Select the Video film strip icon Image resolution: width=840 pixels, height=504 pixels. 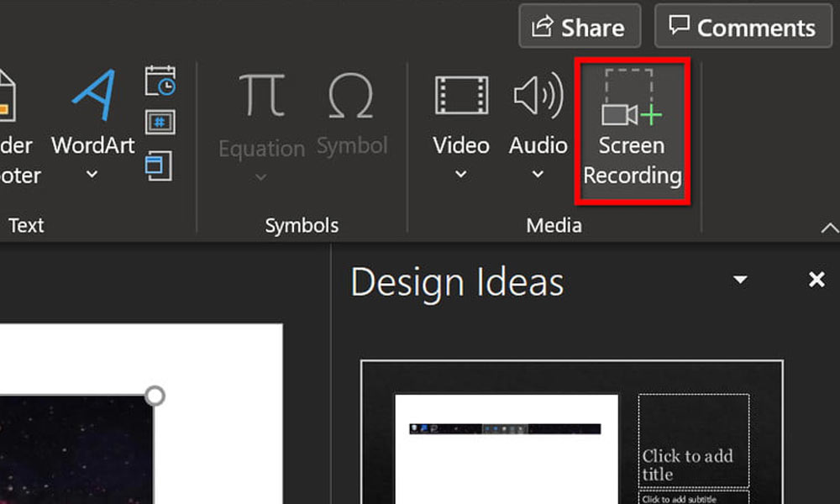coord(461,95)
